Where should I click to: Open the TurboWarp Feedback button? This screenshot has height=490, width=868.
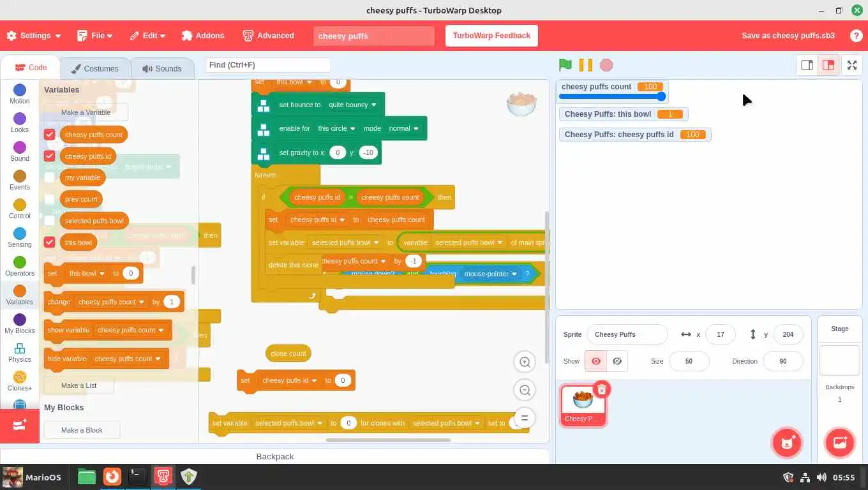click(491, 36)
